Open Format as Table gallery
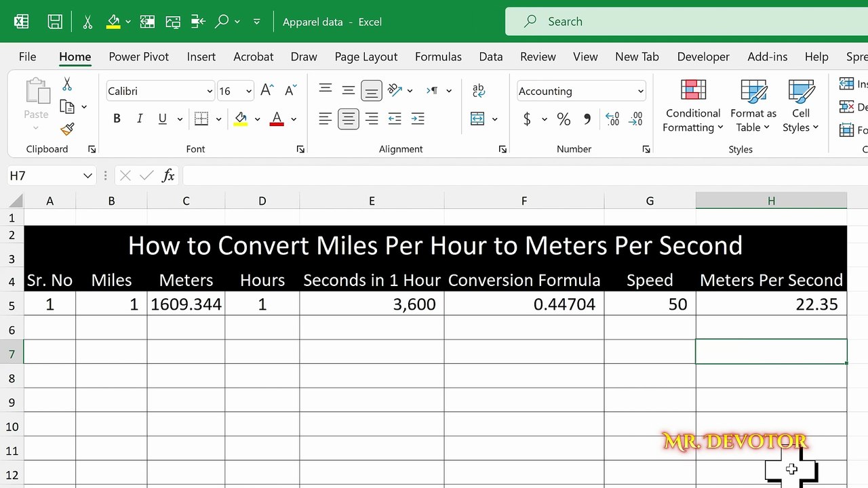This screenshot has width=868, height=488. click(753, 106)
